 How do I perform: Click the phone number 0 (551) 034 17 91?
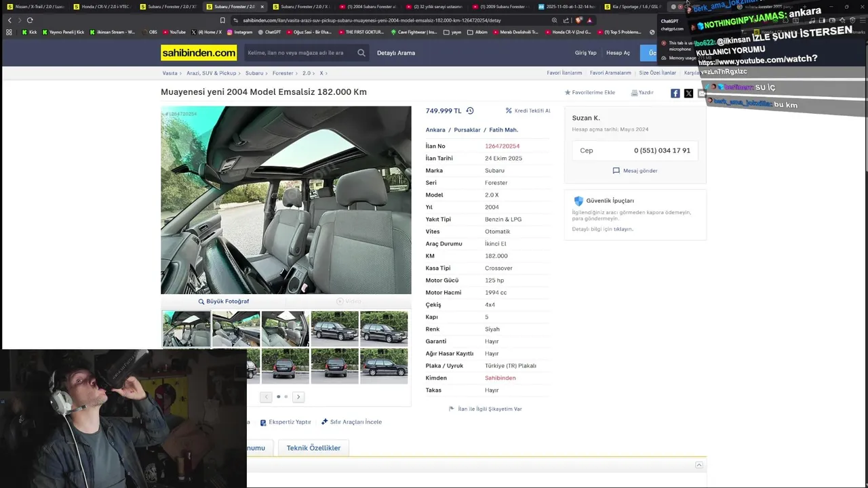point(662,150)
